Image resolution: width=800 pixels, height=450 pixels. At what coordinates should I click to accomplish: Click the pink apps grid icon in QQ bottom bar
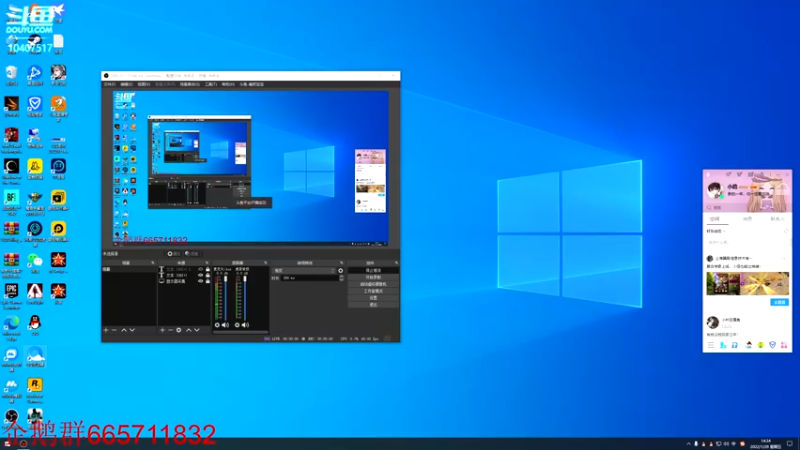tap(784, 345)
